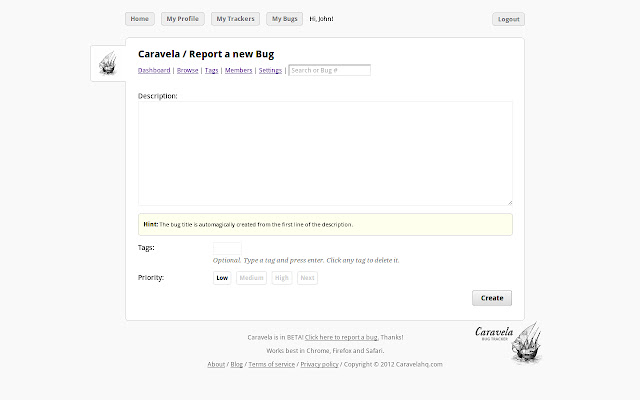The height and width of the screenshot is (400, 640).
Task: Focus the Search or Bug # field
Action: tap(329, 70)
